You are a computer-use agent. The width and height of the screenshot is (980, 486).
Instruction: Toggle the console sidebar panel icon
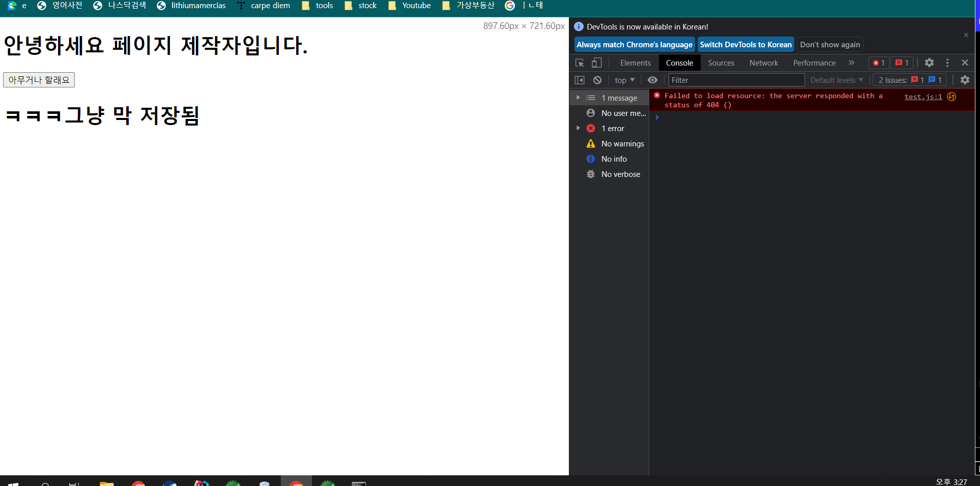tap(580, 80)
